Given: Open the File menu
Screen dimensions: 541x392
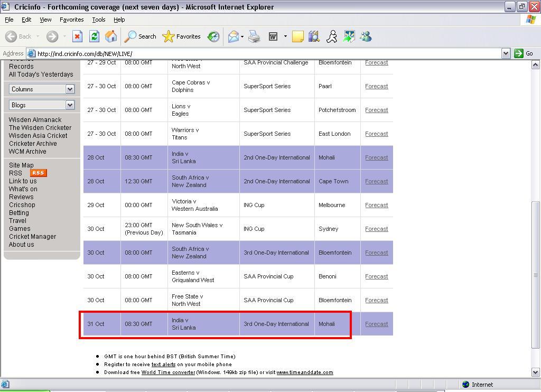Looking at the screenshot, I should coord(9,20).
